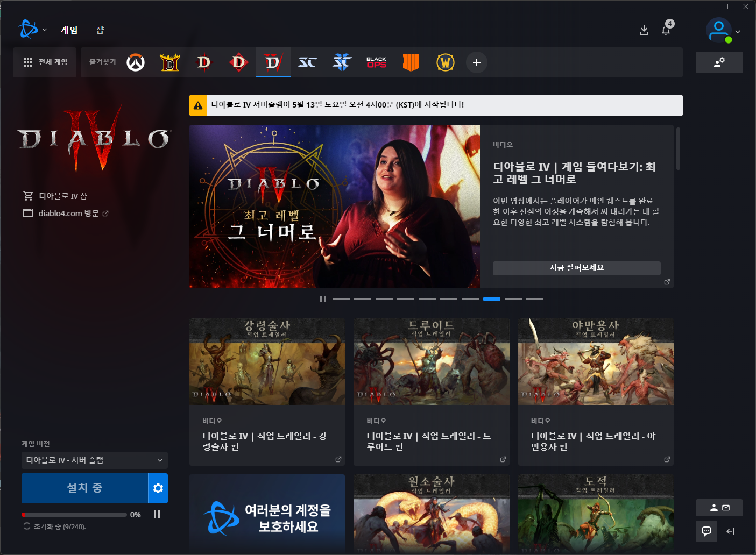Viewport: 756px width, 555px height.
Task: Open the 여러분의 계정을 보호하세요 card
Action: 267,514
